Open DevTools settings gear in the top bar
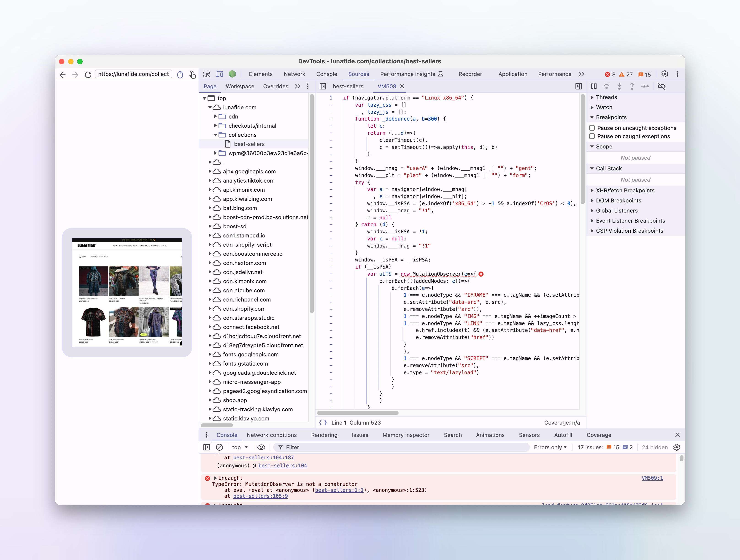The width and height of the screenshot is (740, 560). tap(664, 74)
